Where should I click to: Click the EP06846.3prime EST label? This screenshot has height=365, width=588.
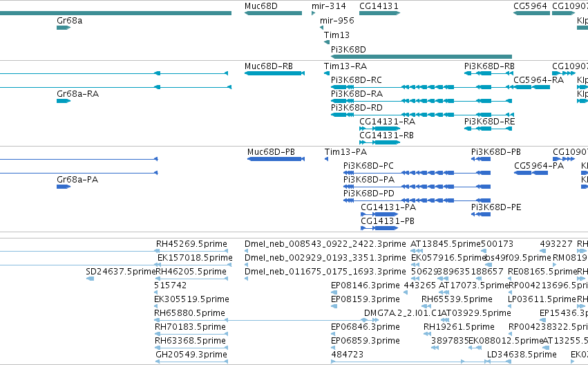click(366, 328)
